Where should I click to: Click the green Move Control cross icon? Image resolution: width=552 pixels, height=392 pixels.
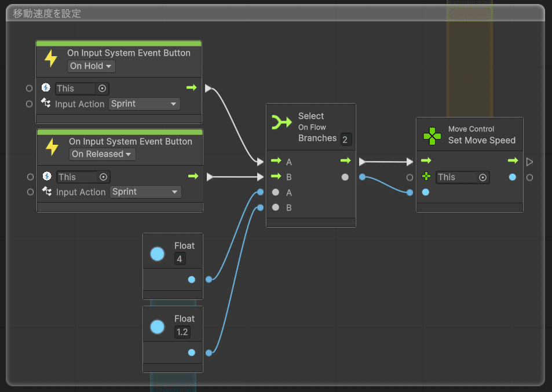(432, 136)
